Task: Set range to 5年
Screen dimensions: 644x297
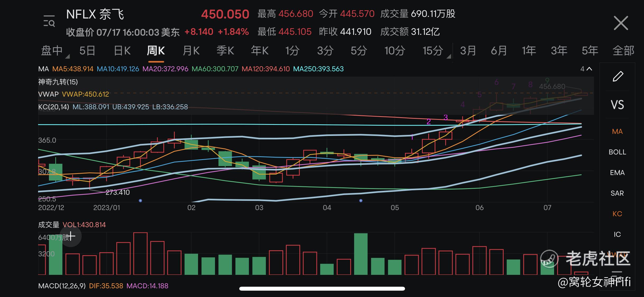Action: pos(590,50)
